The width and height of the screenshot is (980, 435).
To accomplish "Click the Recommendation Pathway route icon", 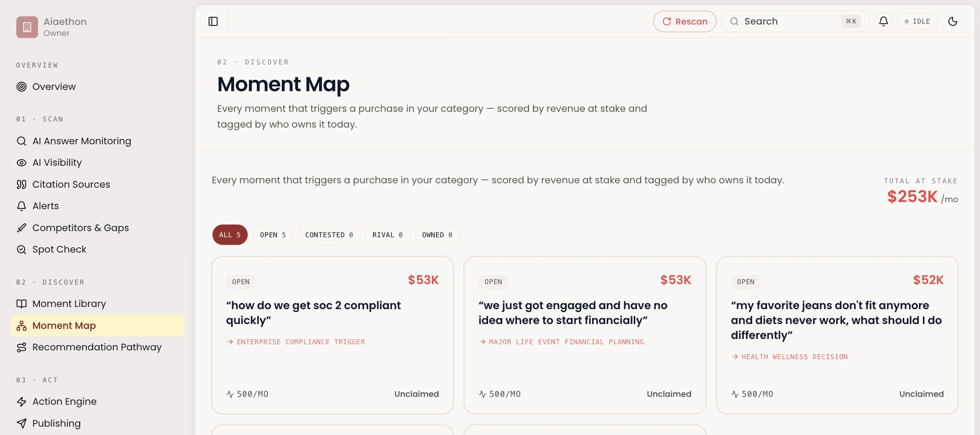I will (21, 347).
